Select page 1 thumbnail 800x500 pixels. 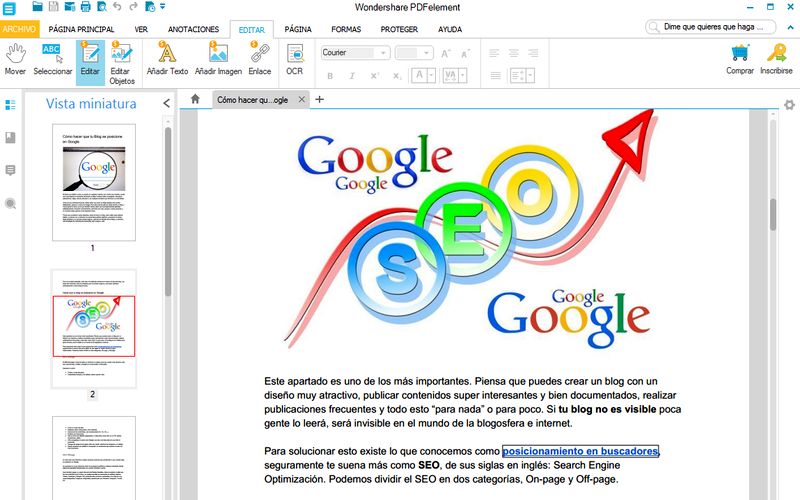[94, 182]
